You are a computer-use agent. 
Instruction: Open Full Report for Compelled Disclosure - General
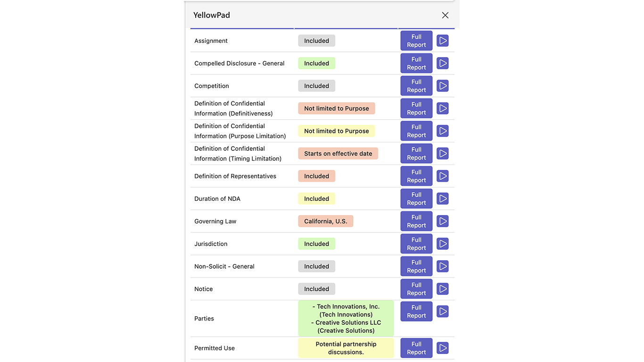point(416,63)
